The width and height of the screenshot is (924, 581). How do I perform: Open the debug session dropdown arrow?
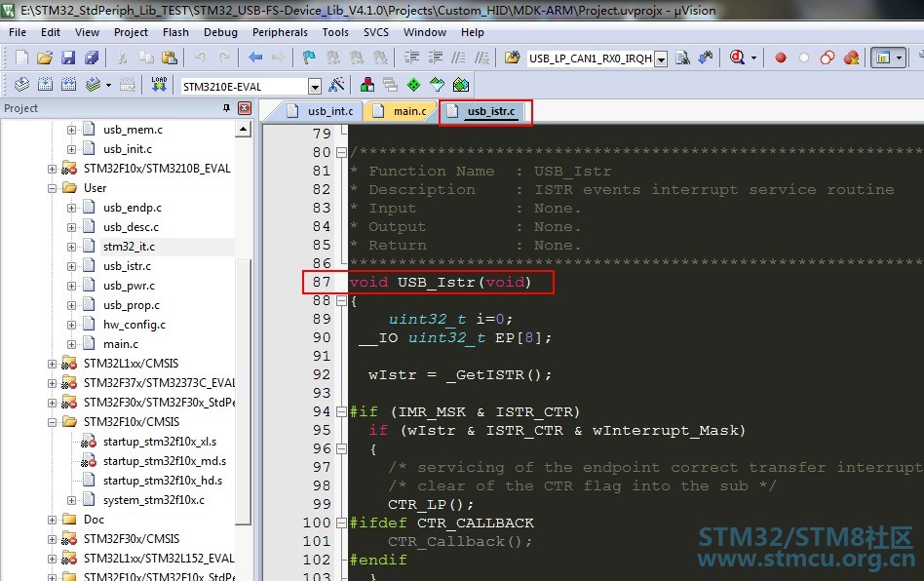tap(753, 58)
